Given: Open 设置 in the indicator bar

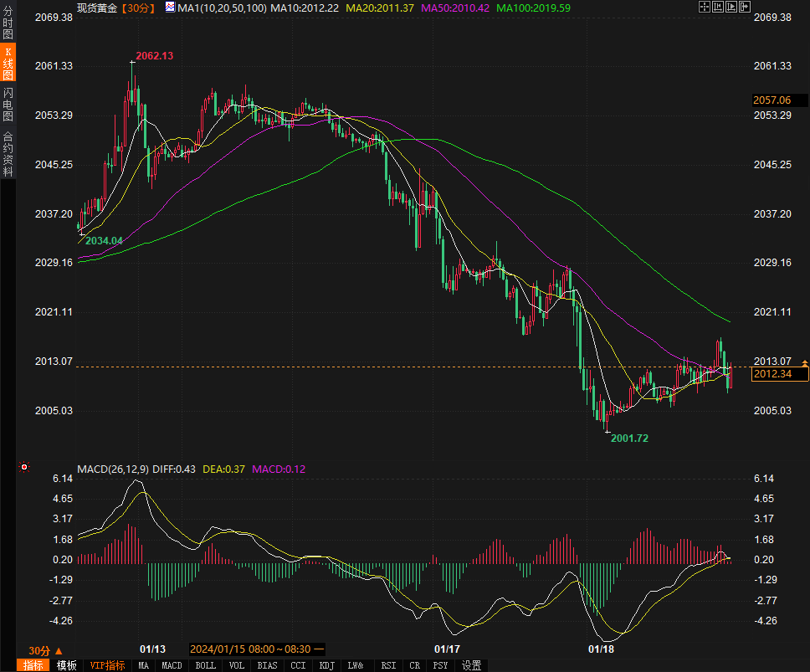Looking at the screenshot, I should 472,665.
